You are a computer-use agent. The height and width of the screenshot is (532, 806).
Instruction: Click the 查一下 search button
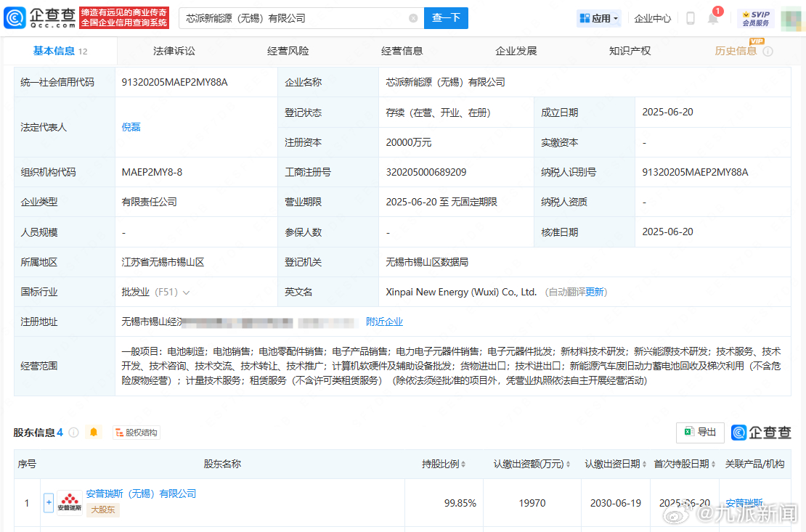pos(446,18)
